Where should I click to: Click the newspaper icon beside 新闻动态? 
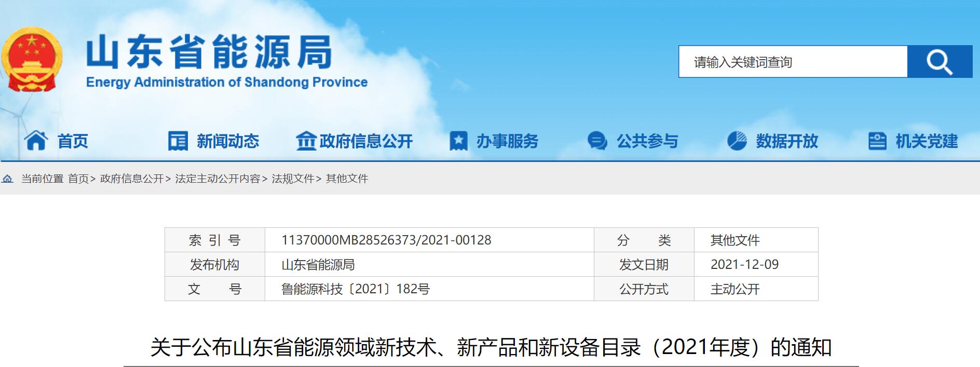pyautogui.click(x=178, y=141)
